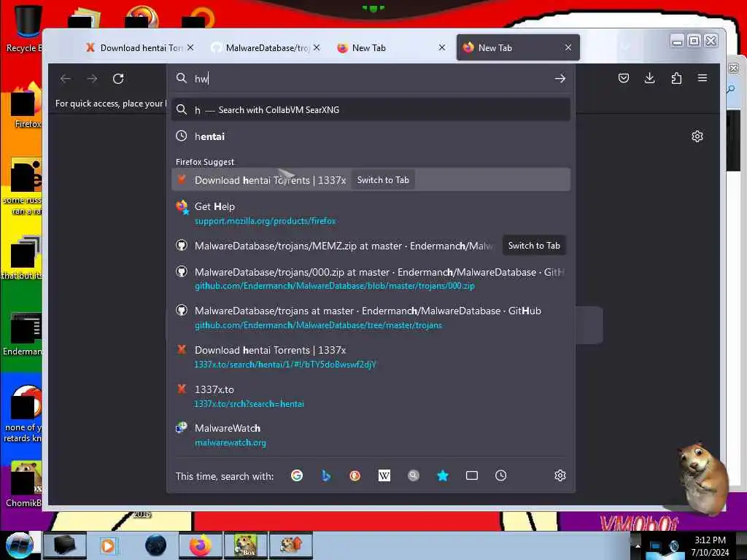Click the hamster with arrow taskbar icon
This screenshot has width=747, height=560.
click(290, 545)
